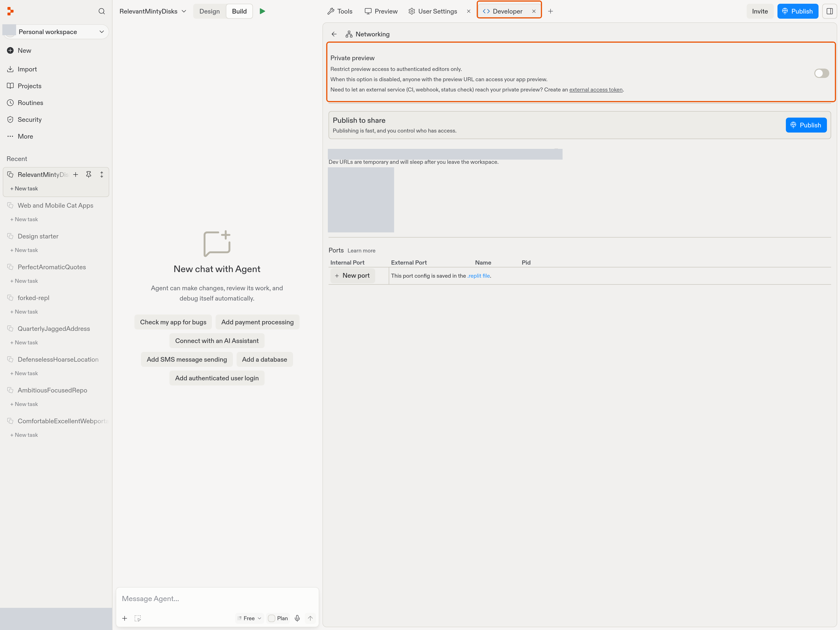Open Web and Mobile Cat Apps project
The width and height of the screenshot is (840, 630).
56,205
